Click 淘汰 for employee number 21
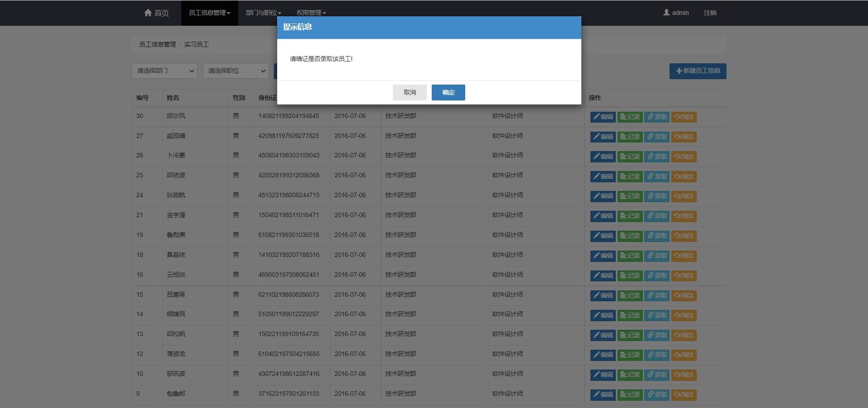The image size is (868, 408). click(x=684, y=216)
